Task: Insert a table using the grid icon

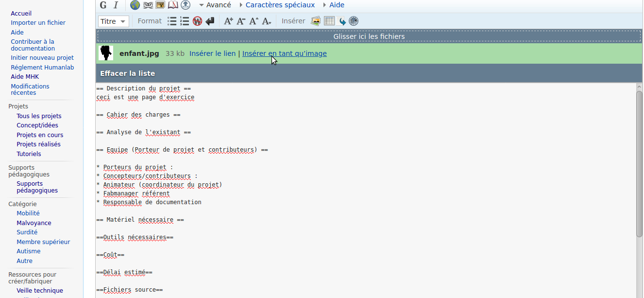Action: [329, 21]
